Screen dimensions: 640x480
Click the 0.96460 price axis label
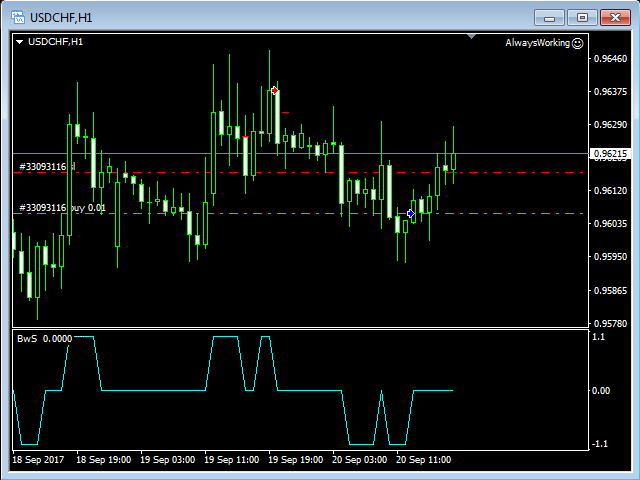pos(609,59)
